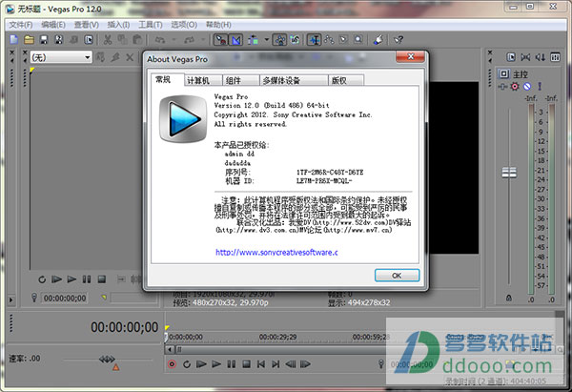The width and height of the screenshot is (572, 392).
Task: Click the dim output speaker icon in mixer
Action: click(x=541, y=57)
